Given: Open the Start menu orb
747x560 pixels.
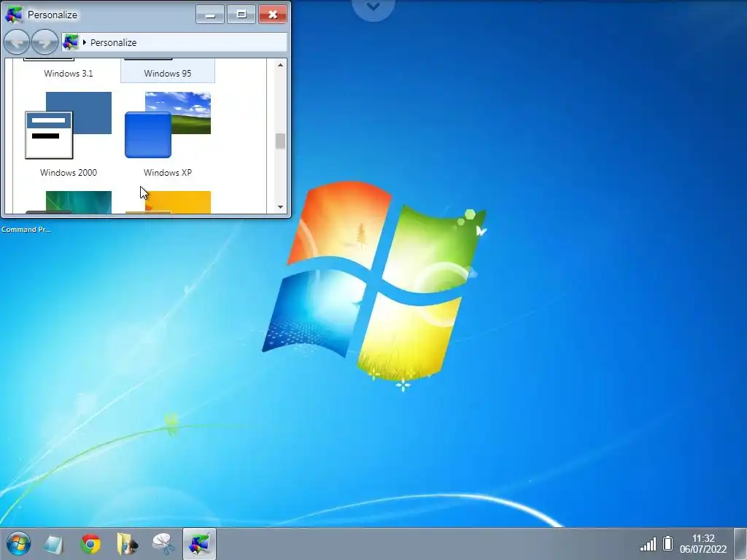Looking at the screenshot, I should point(18,543).
